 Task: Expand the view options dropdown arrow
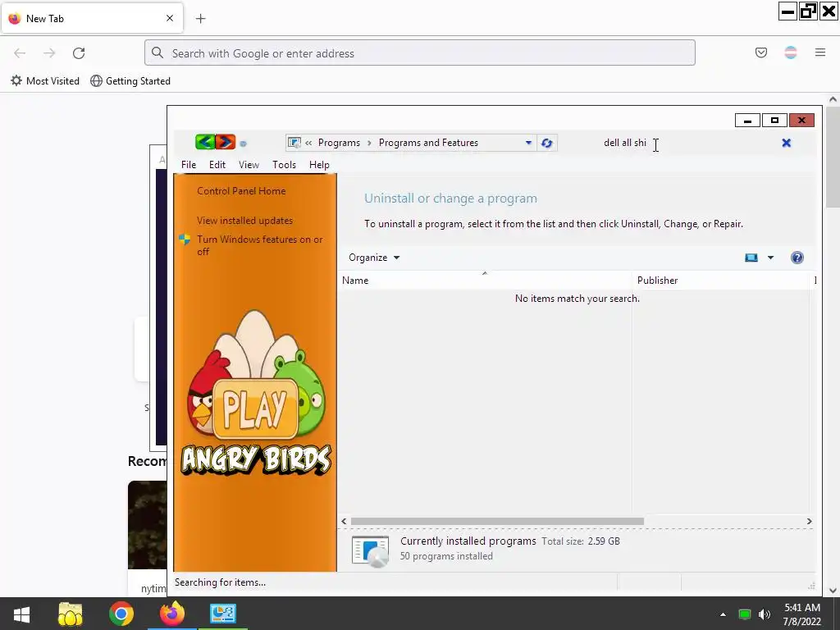(770, 258)
